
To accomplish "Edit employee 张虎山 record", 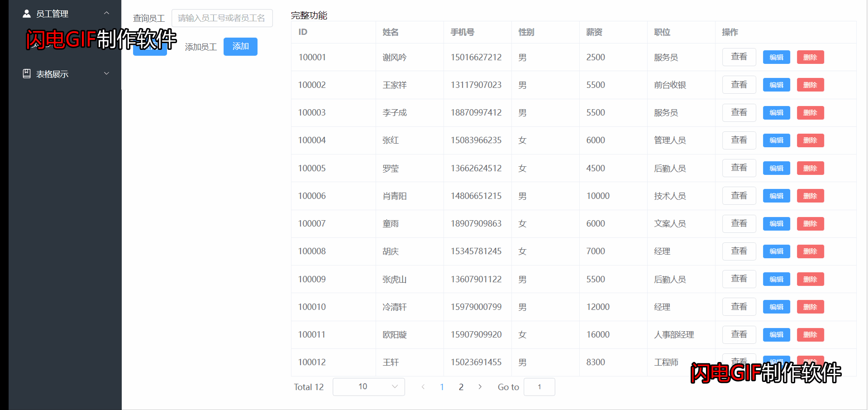I will 777,279.
